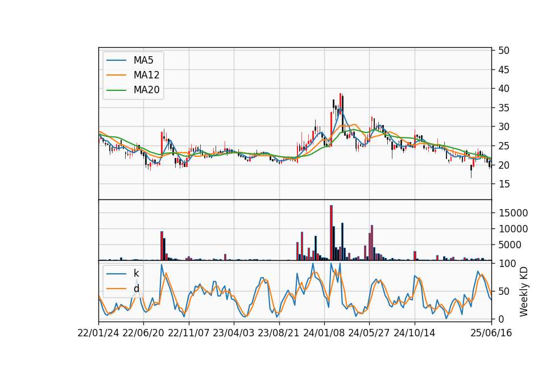Click the price axis value 15

[x=504, y=184]
